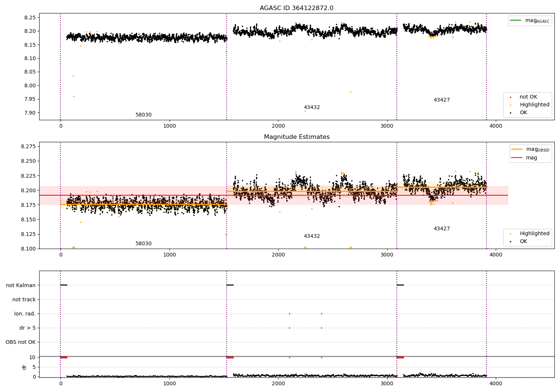
Task: Click x-axis tick 3000 in the Magnitude Estimates plot
Action: [387, 255]
